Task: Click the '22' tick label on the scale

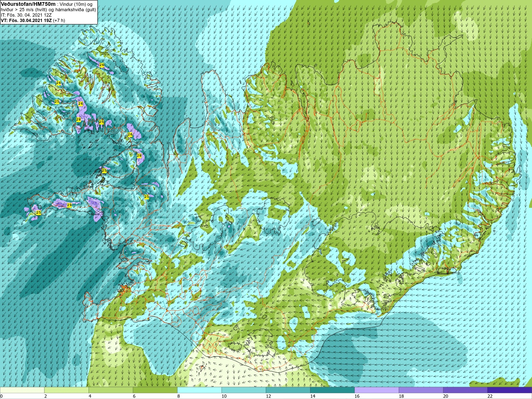Action: pos(490,396)
